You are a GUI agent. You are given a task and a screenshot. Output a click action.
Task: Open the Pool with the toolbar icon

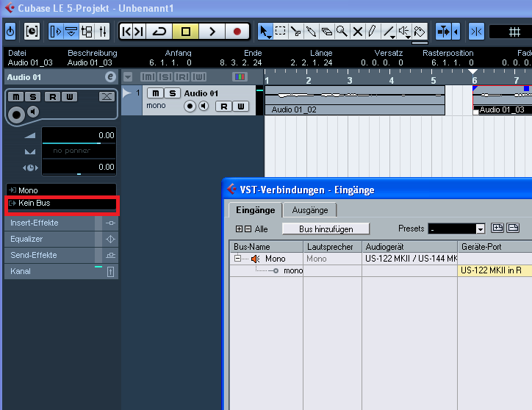[x=87, y=32]
